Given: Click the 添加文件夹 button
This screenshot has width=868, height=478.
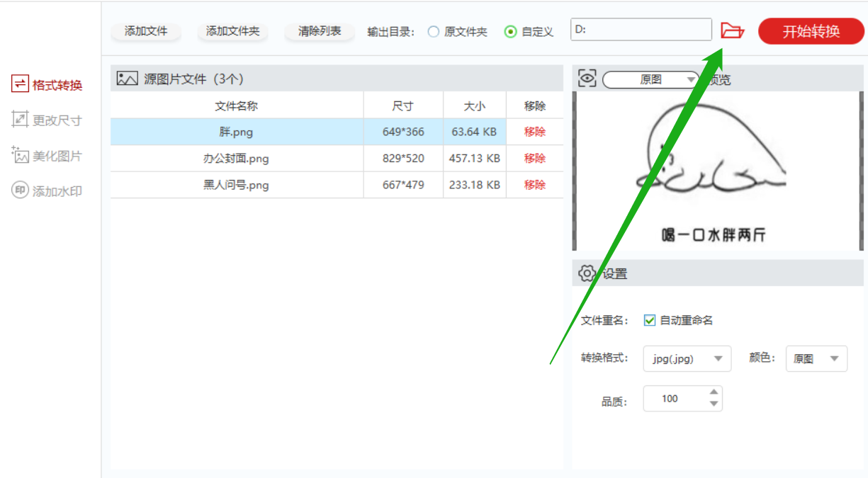Looking at the screenshot, I should coord(232,31).
